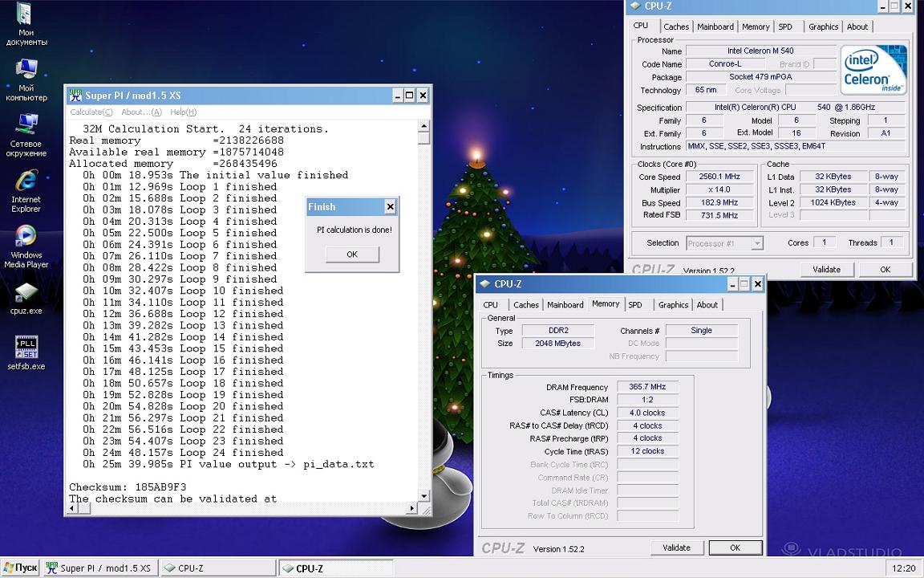Viewport: 924px width, 578px height.
Task: Click the Level 2 1024 KBytes value
Action: [833, 202]
